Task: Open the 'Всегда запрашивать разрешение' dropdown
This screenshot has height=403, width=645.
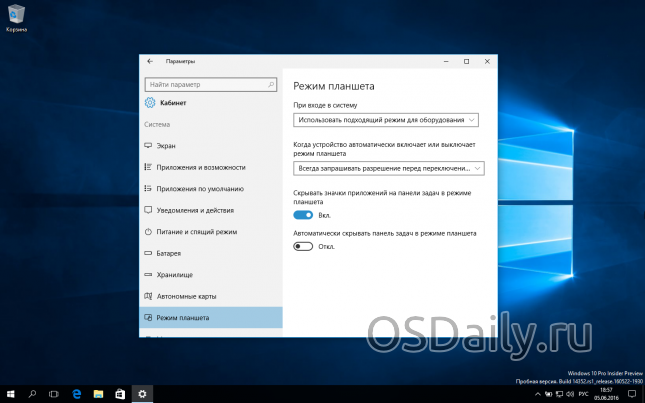Action: [x=387, y=169]
